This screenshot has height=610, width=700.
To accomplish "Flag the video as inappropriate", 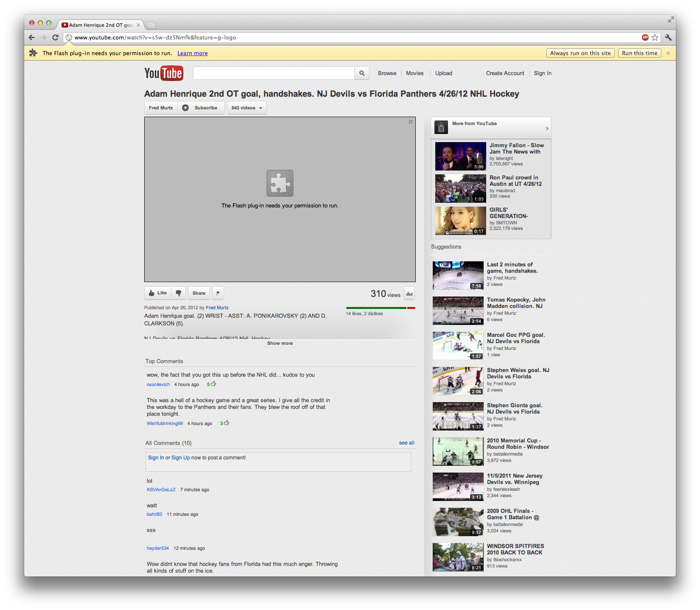I will point(218,293).
